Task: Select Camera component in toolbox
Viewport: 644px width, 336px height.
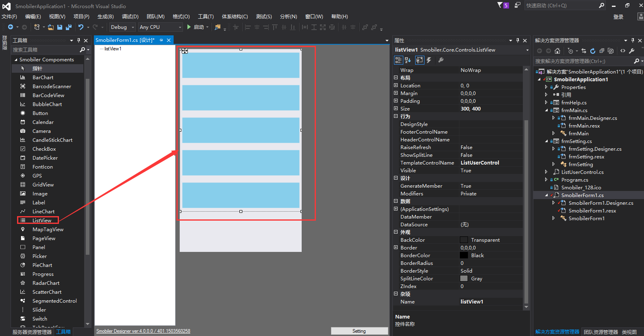Action: click(41, 131)
